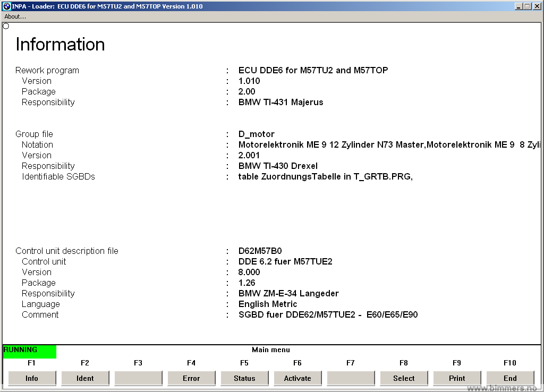Viewport: 544px width, 392px height.
Task: Click the group version value 2.001
Action: pyautogui.click(x=249, y=156)
